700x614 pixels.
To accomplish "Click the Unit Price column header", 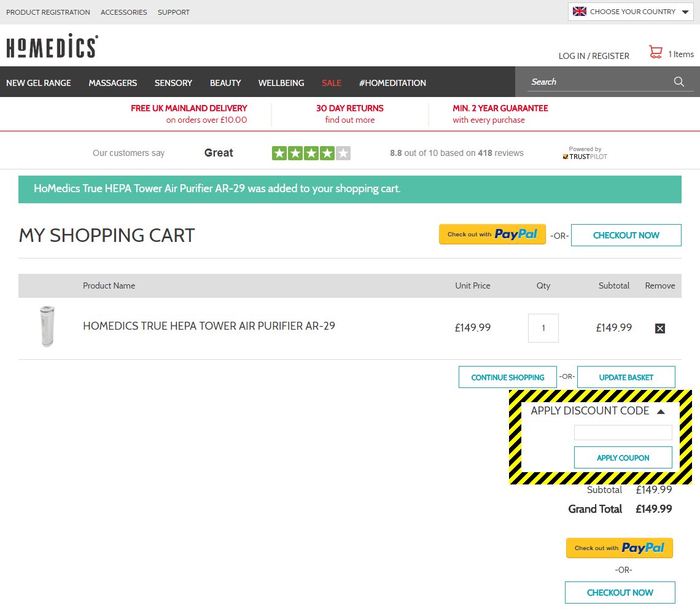I will click(472, 286).
